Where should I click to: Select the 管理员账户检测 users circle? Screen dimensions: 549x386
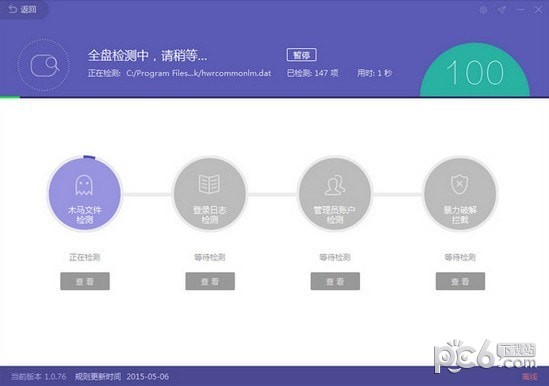[335, 194]
